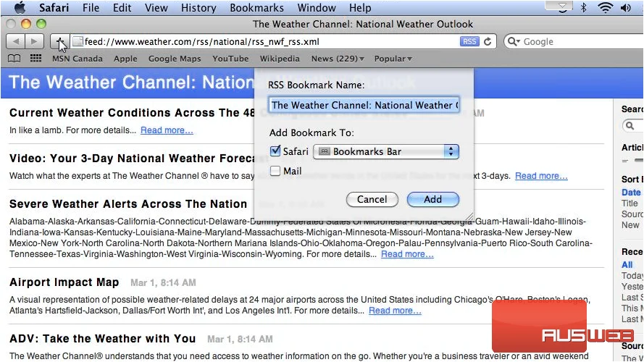Open the Safari menu
644x362 pixels.
pos(54,7)
